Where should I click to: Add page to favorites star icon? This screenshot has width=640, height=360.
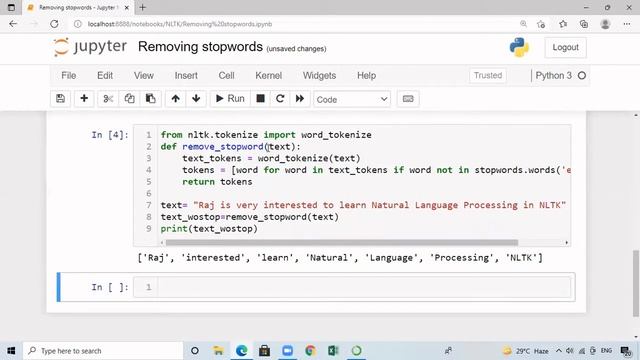click(541, 24)
